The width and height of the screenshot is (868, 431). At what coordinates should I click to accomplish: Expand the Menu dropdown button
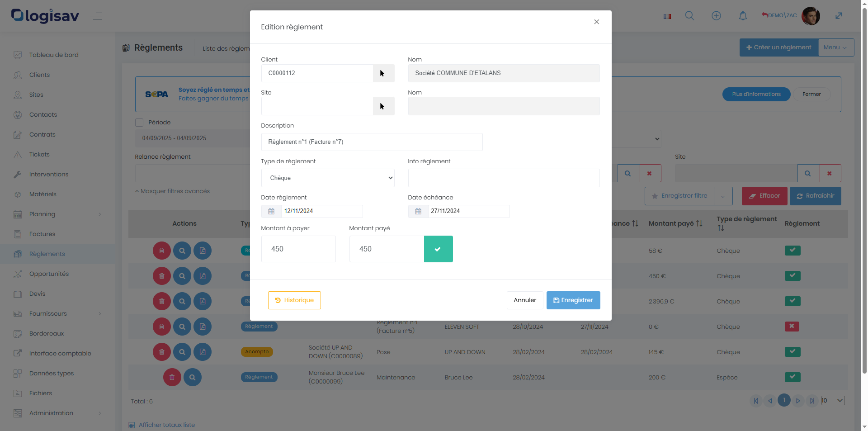point(835,47)
